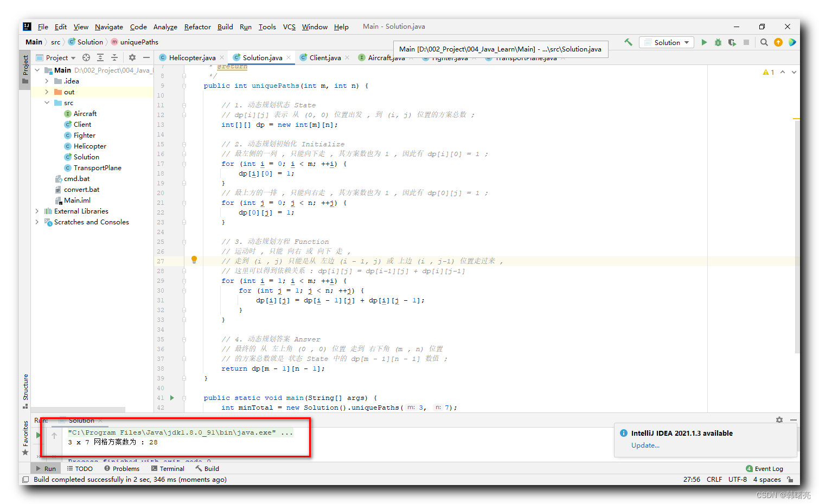Open the VCS menu
This screenshot has width=819, height=504.
click(289, 27)
